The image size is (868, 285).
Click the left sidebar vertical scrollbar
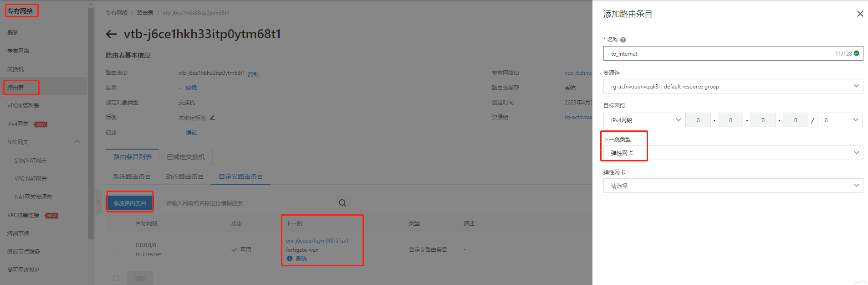tap(91, 123)
